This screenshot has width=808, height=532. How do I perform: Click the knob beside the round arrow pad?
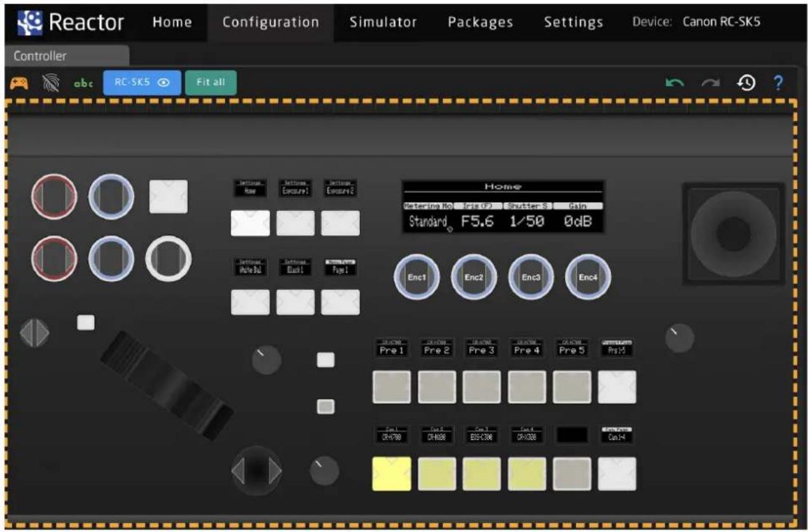(x=324, y=471)
